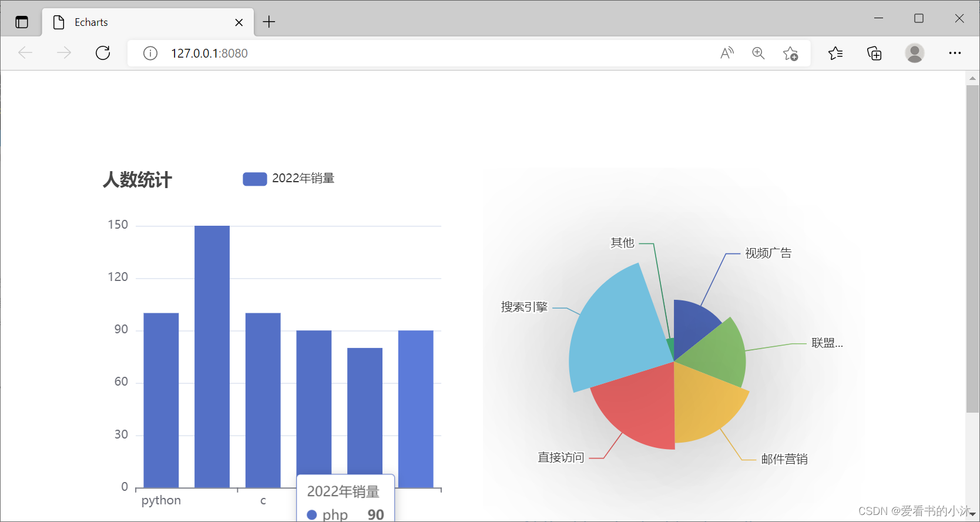Maximize the browser window
Screen dimensions: 980x522
pos(919,18)
